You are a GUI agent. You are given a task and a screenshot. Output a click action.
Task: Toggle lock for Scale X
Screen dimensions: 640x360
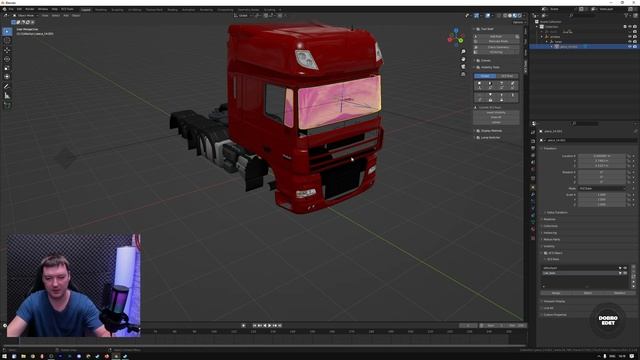pos(629,195)
